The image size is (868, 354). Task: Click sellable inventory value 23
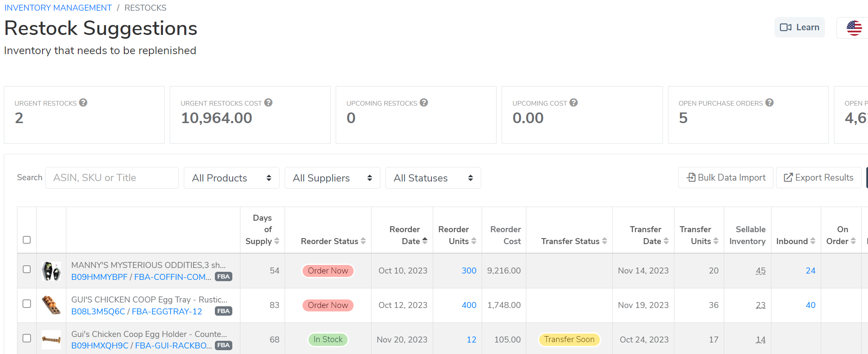(x=761, y=305)
